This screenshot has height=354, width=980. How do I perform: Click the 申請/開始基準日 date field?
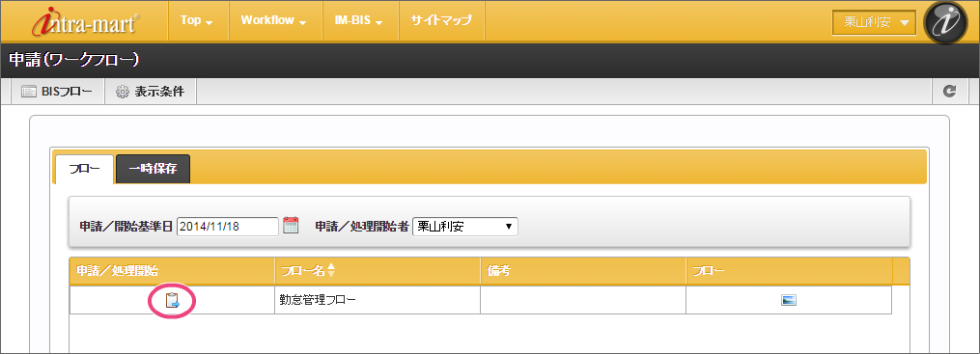[x=228, y=226]
